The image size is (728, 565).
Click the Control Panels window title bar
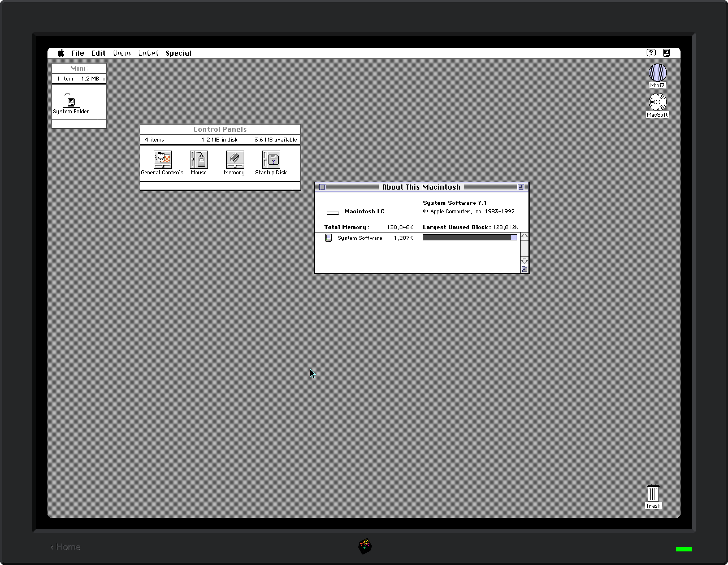pos(220,130)
